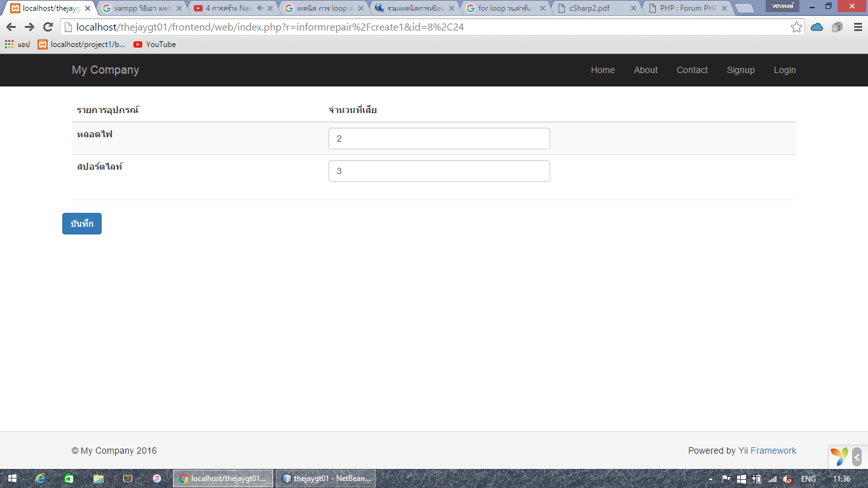Open the Contact page
The width and height of the screenshot is (868, 488).
tap(692, 70)
